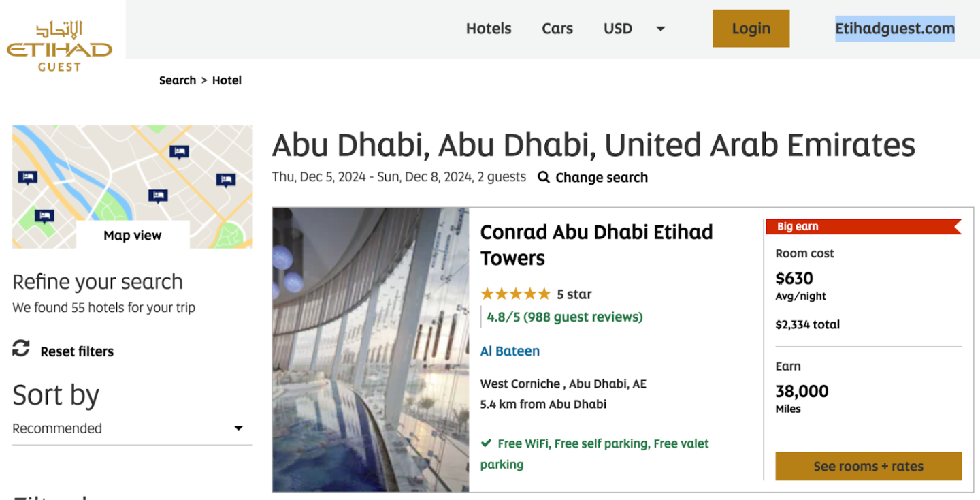
Task: Click the currency dropdown caret arrow
Action: coord(660,29)
